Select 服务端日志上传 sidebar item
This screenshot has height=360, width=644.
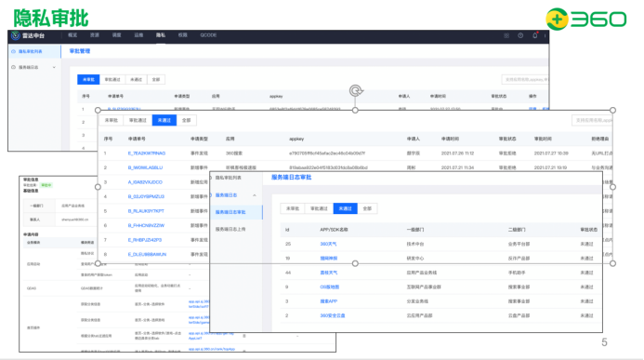coord(230,230)
